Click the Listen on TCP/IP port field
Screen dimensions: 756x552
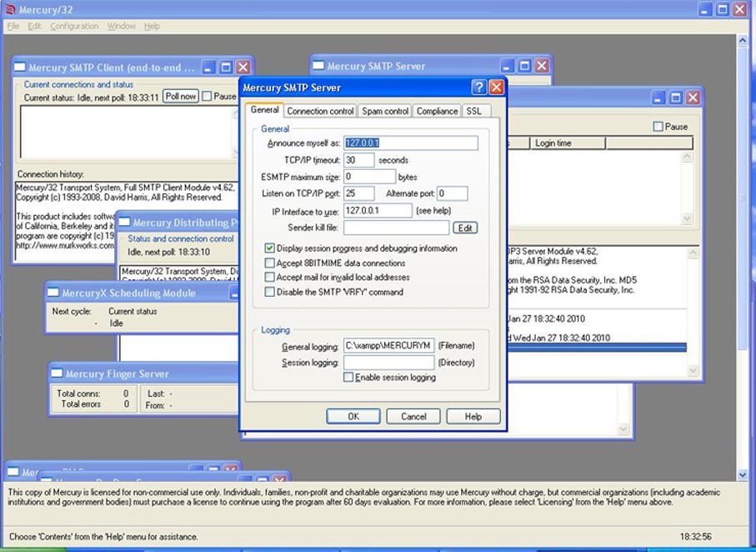click(x=358, y=193)
